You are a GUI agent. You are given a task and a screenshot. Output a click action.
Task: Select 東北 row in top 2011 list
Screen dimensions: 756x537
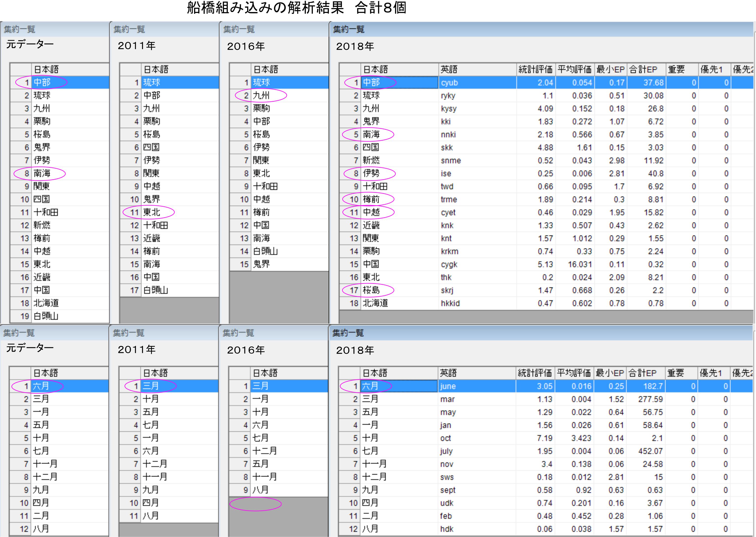pyautogui.click(x=151, y=212)
